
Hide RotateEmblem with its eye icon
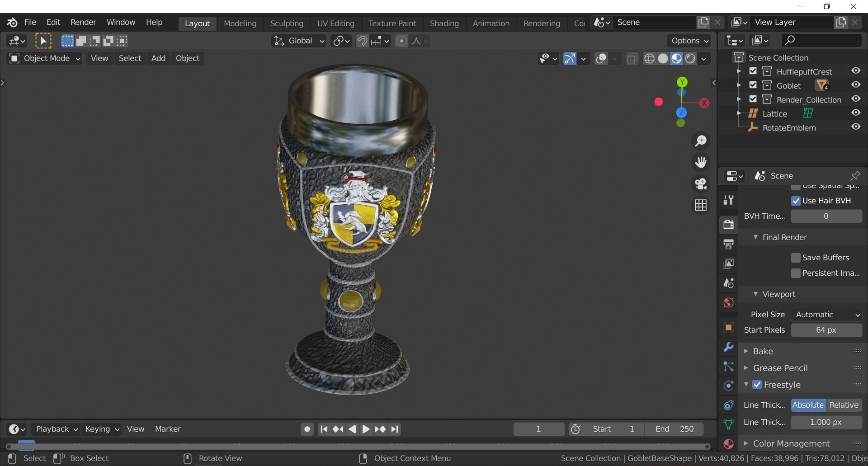pos(856,127)
